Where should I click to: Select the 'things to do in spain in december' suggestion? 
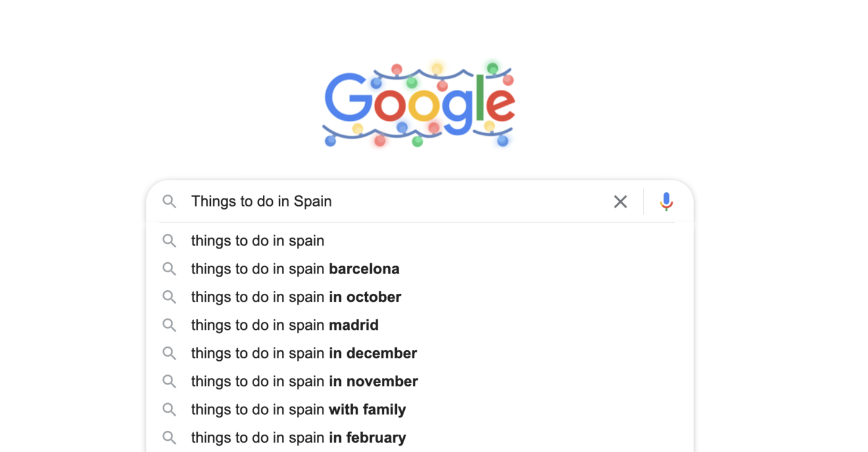(304, 353)
